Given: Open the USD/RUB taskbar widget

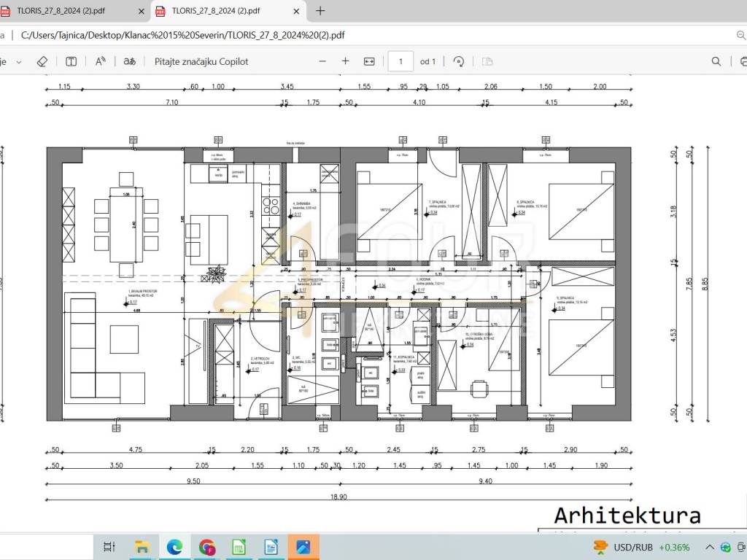Looking at the screenshot, I should [x=640, y=547].
